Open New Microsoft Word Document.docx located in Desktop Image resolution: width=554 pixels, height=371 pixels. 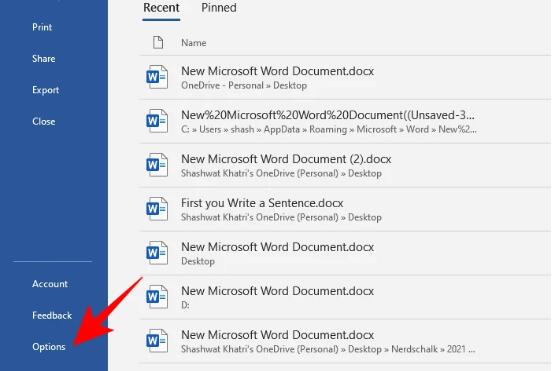345,253
